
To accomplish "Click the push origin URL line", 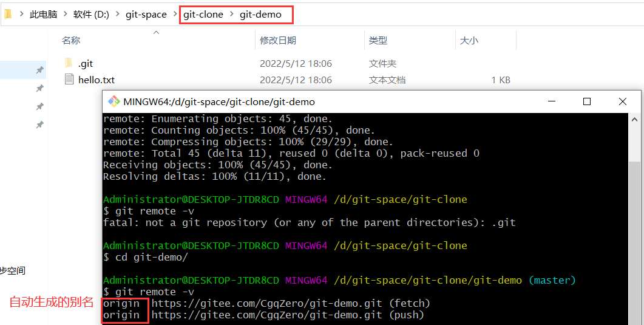I will [x=263, y=315].
